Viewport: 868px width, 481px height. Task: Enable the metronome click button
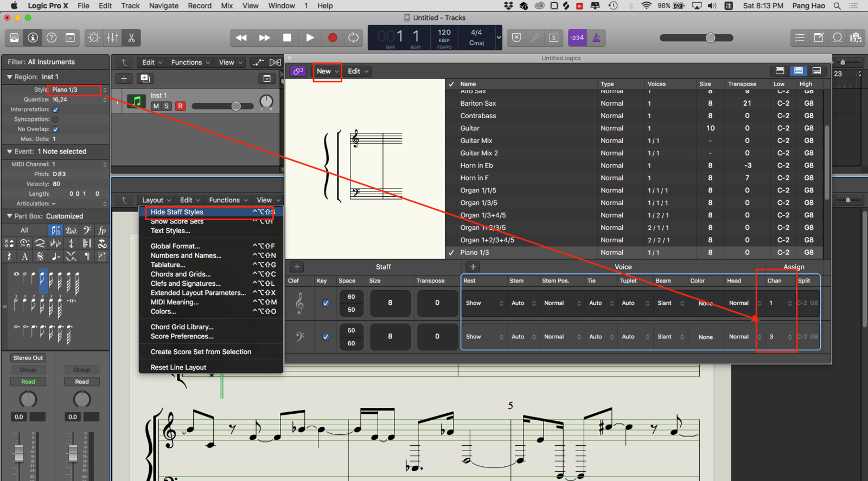point(596,37)
